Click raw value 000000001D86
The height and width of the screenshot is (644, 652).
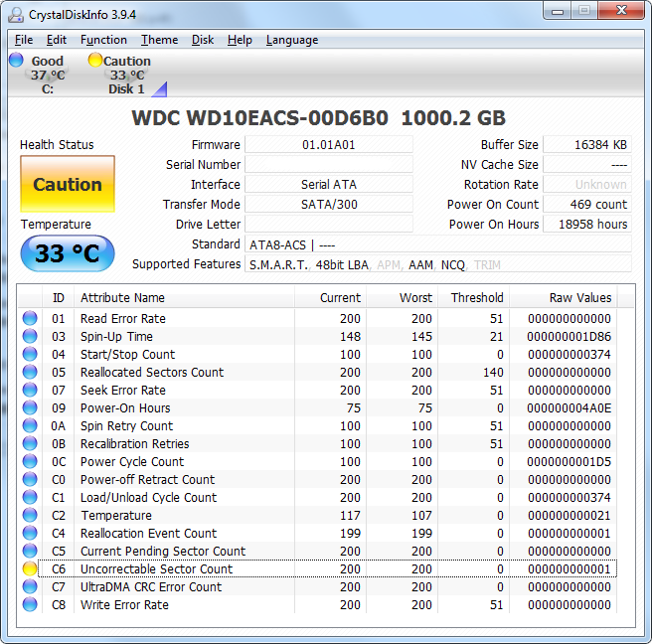tap(569, 337)
